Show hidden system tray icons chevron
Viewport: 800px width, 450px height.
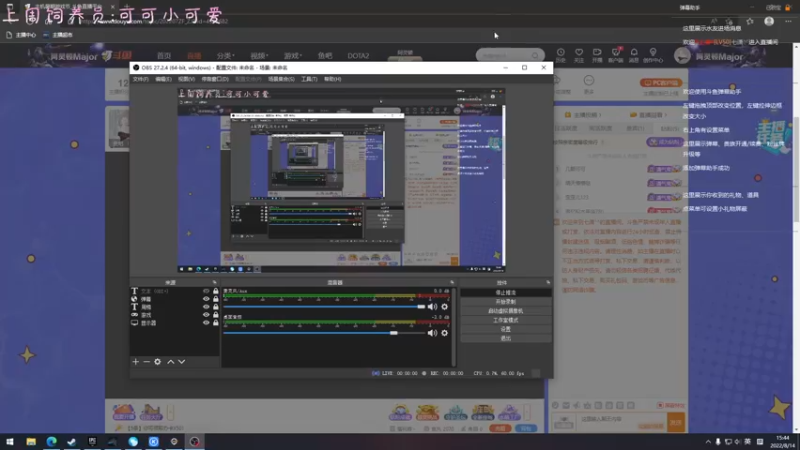[708, 442]
